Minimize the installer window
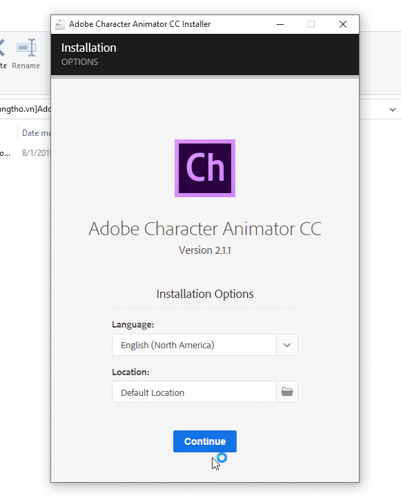 pyautogui.click(x=280, y=24)
